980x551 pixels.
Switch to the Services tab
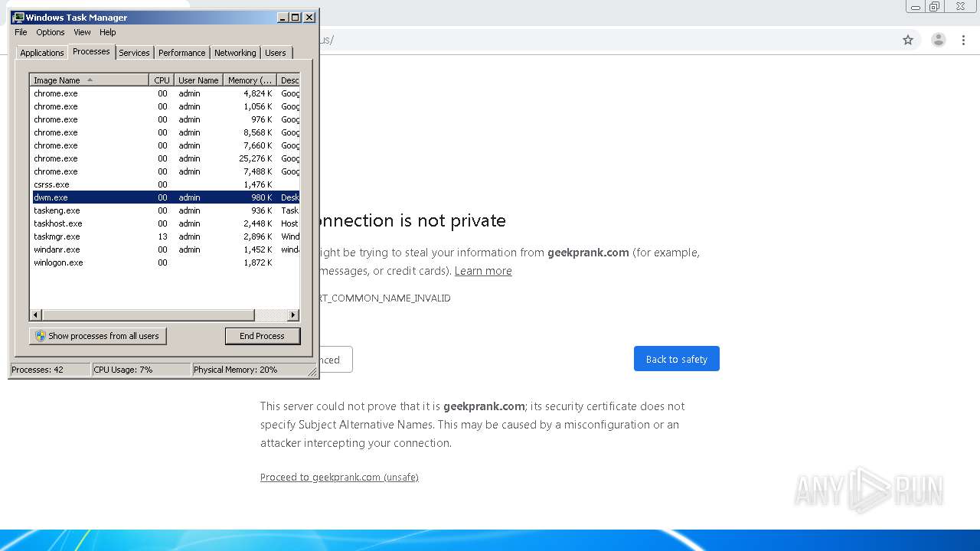(x=134, y=53)
